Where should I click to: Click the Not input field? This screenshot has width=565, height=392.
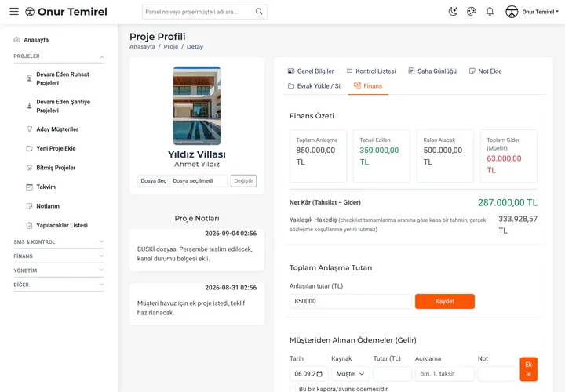tap(498, 374)
